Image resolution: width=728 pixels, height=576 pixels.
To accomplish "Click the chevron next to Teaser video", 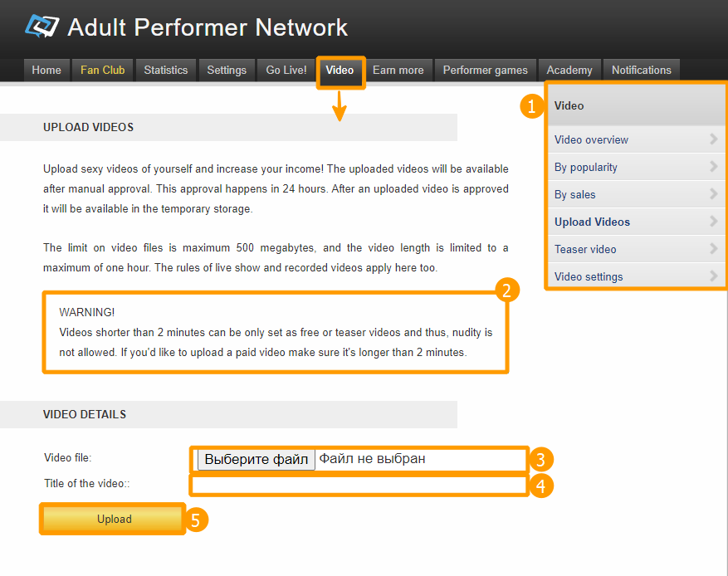I will [x=713, y=249].
